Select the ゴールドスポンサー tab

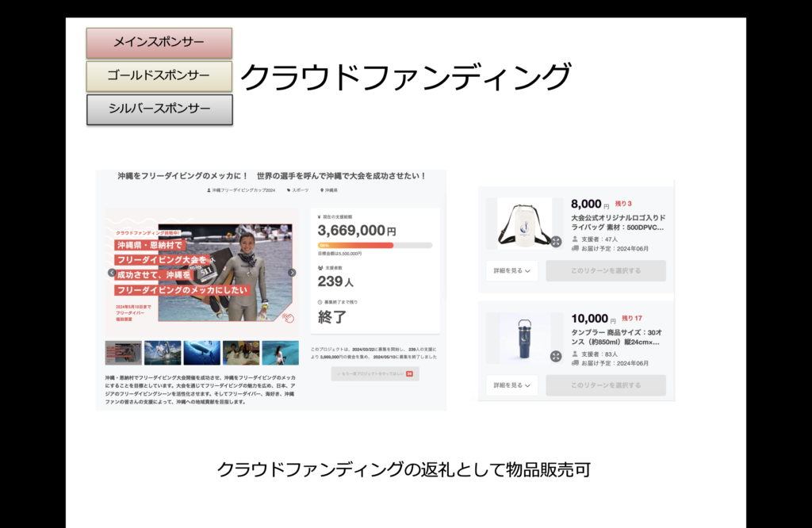[x=159, y=76]
